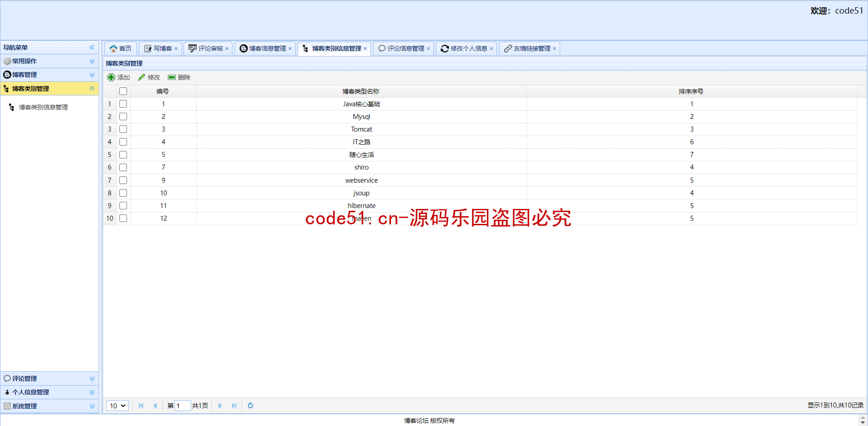Go to next page in pager
This screenshot has width=868, height=426.
point(220,406)
